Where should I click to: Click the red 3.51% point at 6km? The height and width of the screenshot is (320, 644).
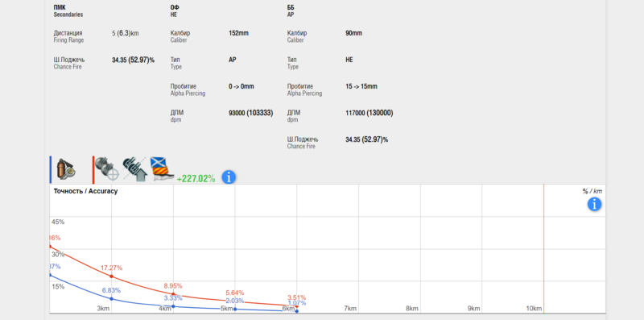tap(296, 306)
